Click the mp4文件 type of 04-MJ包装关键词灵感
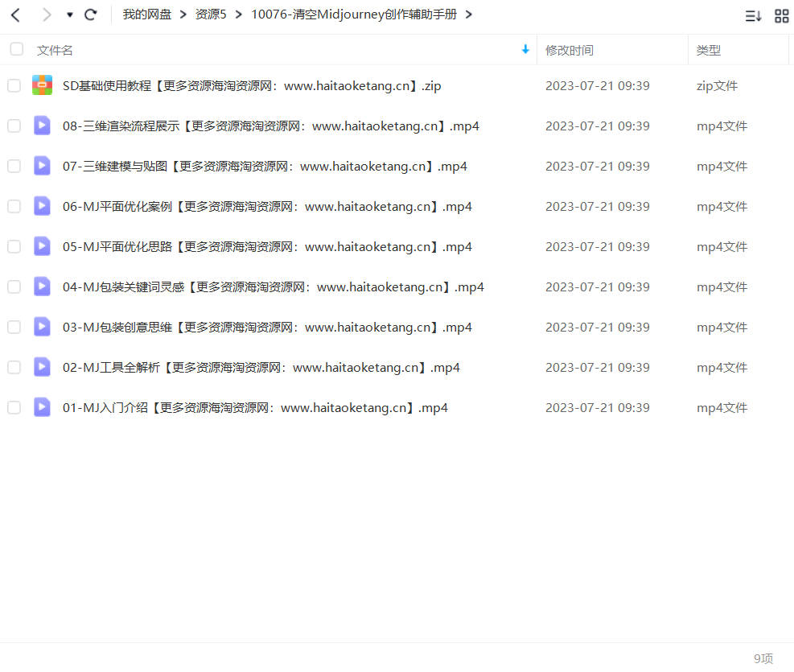794x672 pixels. pos(722,287)
